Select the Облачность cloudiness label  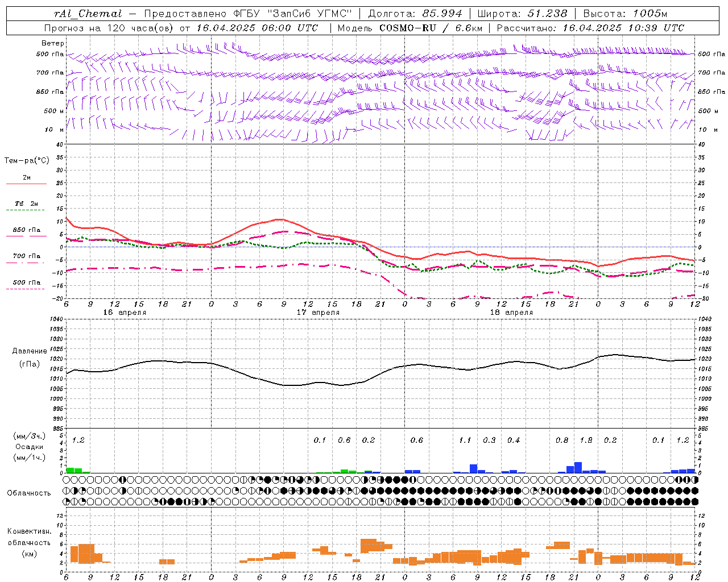[x=29, y=493]
